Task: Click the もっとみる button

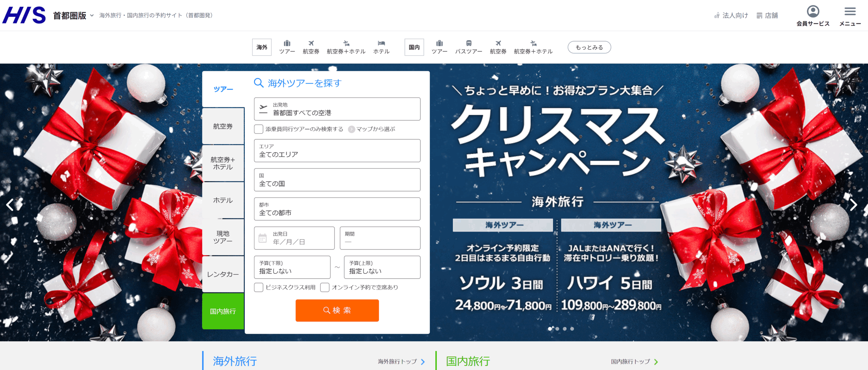Action: tap(589, 47)
